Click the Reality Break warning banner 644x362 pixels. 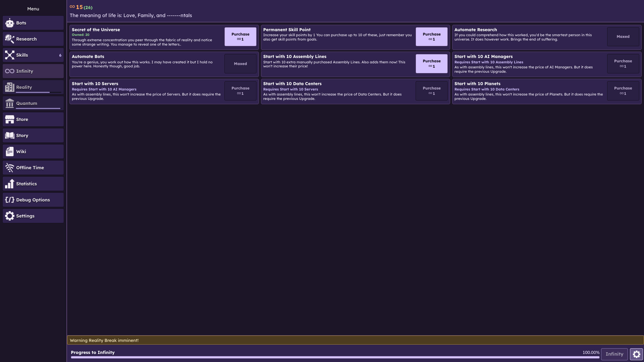(355, 340)
